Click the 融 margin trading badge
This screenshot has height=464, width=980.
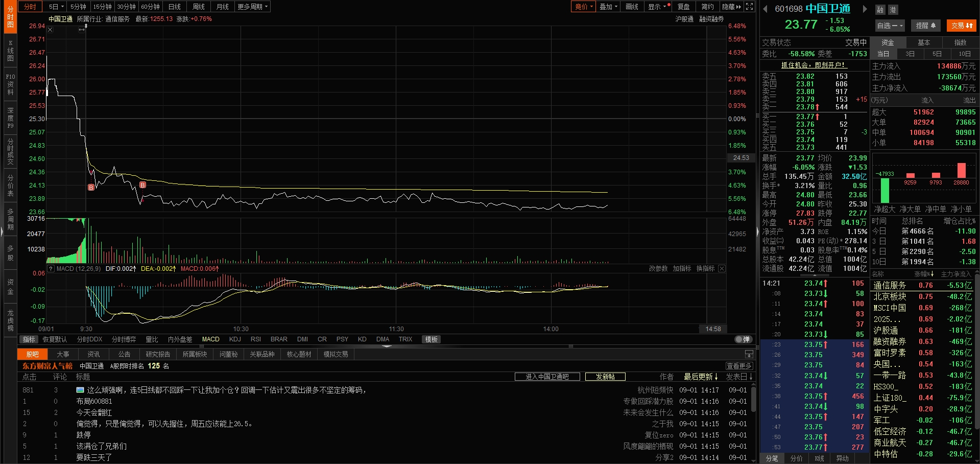coord(880,10)
